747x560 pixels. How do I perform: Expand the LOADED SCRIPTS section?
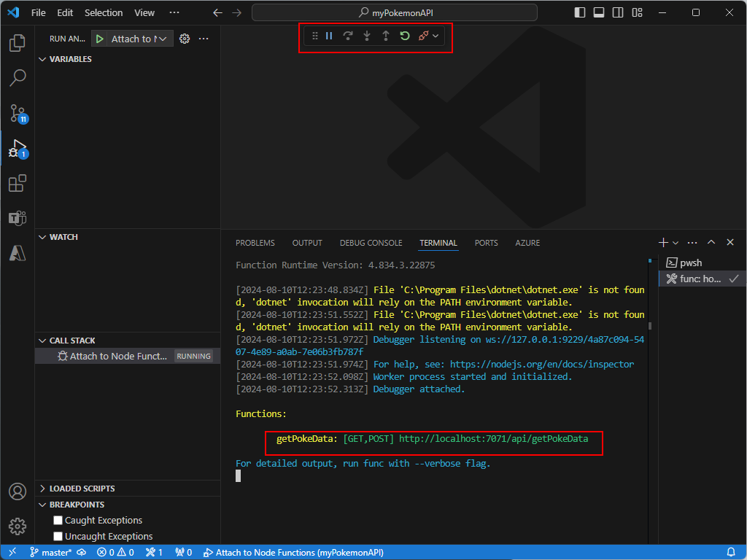tap(42, 489)
